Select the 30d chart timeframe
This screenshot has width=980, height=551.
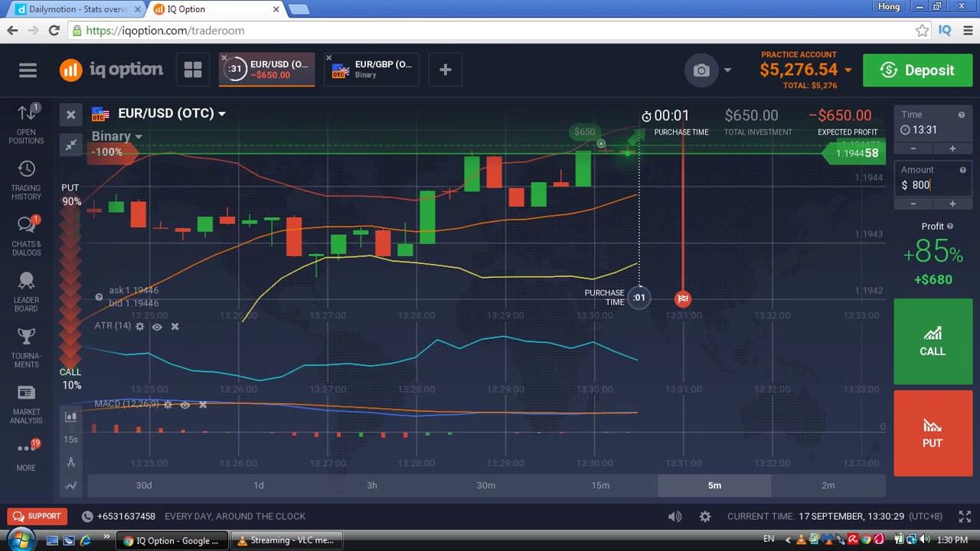pos(144,485)
